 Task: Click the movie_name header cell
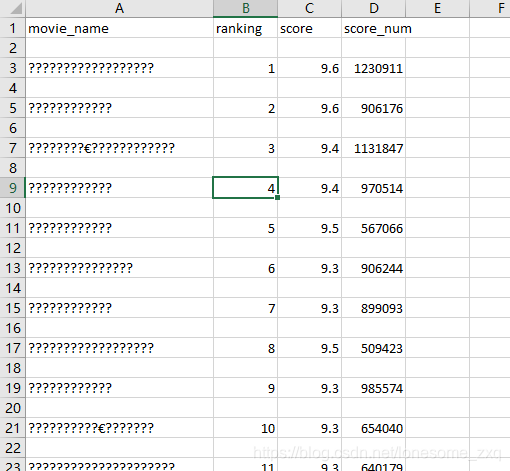pyautogui.click(x=119, y=28)
